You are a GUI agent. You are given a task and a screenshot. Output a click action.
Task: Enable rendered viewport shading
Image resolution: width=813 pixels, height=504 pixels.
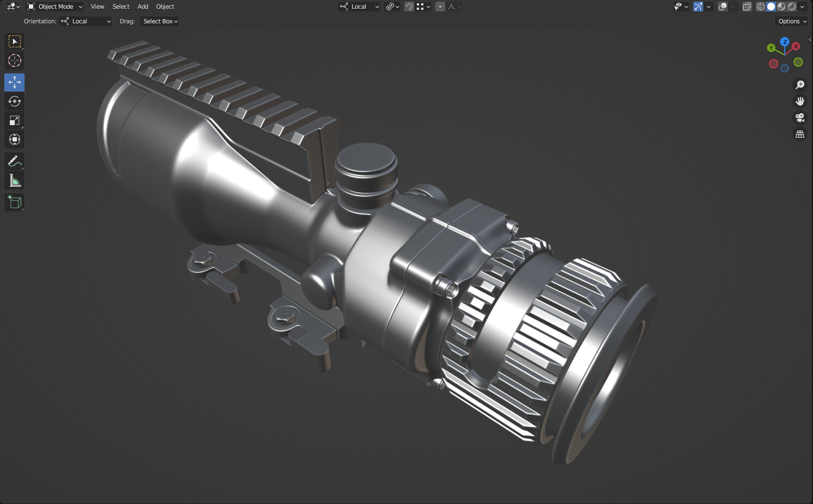tap(792, 7)
